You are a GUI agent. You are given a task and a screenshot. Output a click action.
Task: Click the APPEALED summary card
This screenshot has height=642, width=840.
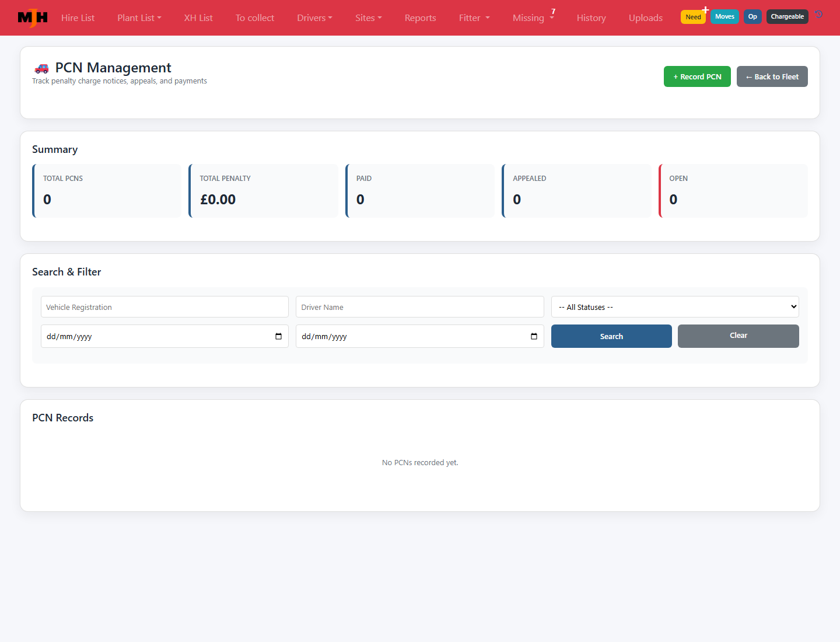click(576, 191)
